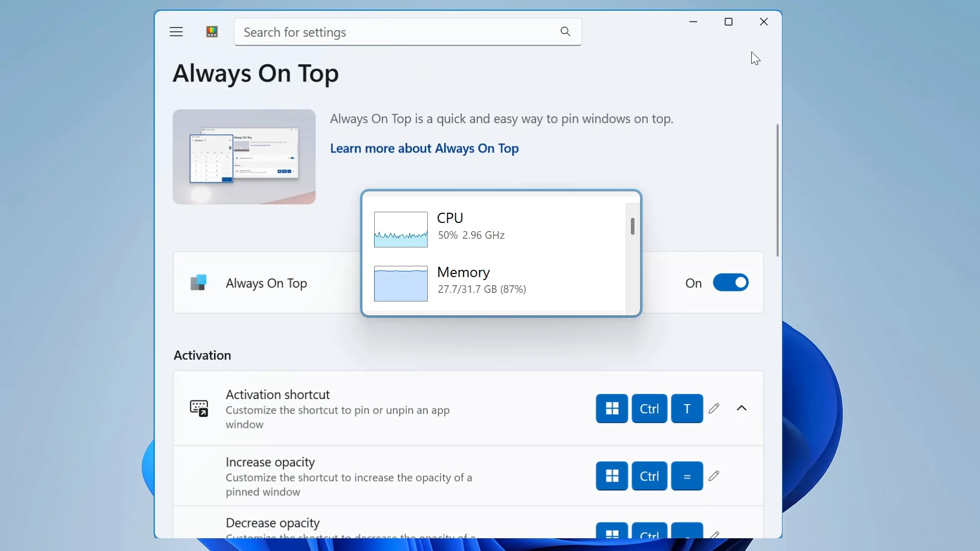Click the 50% 2.96 GHz CPU value
The height and width of the screenshot is (551, 980).
point(471,235)
